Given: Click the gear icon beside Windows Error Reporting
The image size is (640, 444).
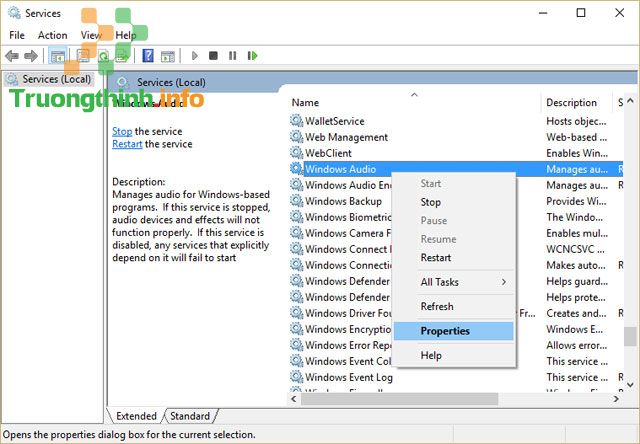Looking at the screenshot, I should pyautogui.click(x=296, y=345).
